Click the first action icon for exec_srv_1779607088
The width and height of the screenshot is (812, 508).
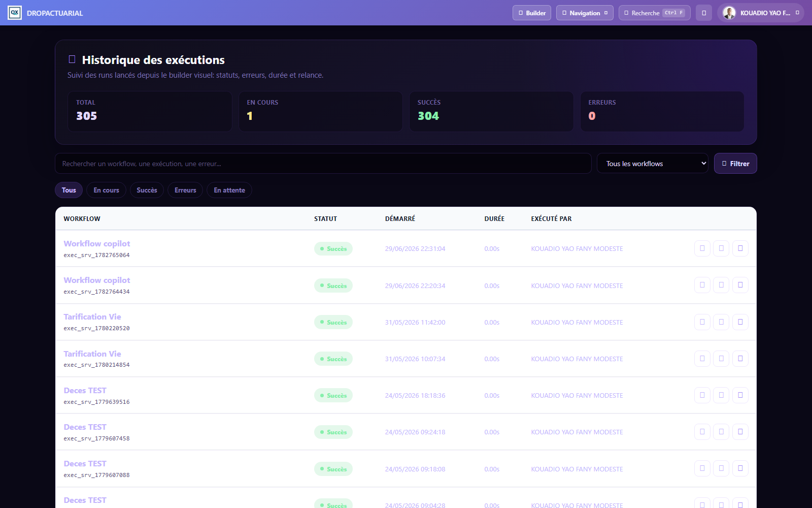(x=702, y=468)
